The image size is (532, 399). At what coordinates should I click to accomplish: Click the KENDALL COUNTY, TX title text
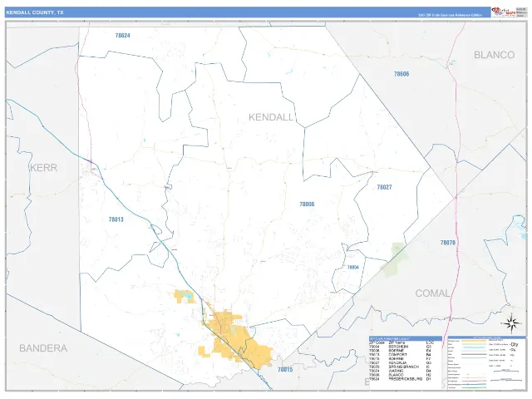[35, 12]
